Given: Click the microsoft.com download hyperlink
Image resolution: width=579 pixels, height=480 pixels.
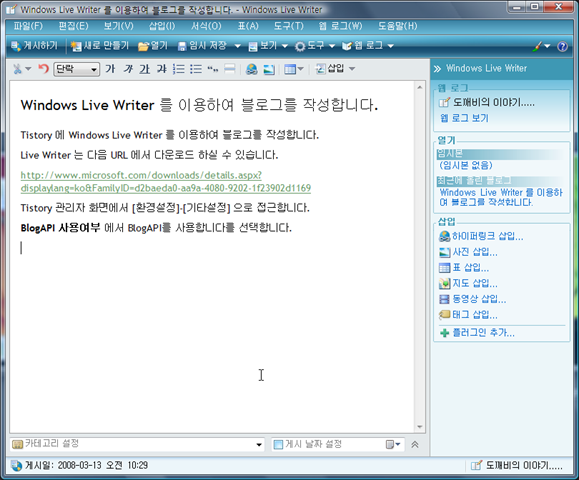Looking at the screenshot, I should point(165,181).
